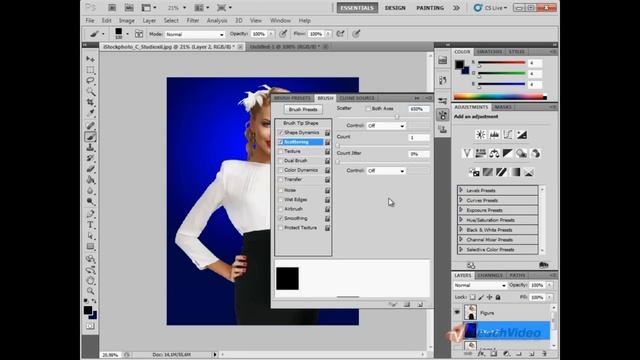Select the Rectangle shape tool
Viewport: 640px width, 360px height.
pos(90,247)
